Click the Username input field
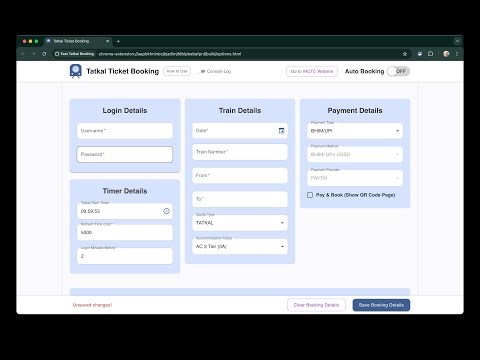The image size is (480, 360). coord(125,131)
